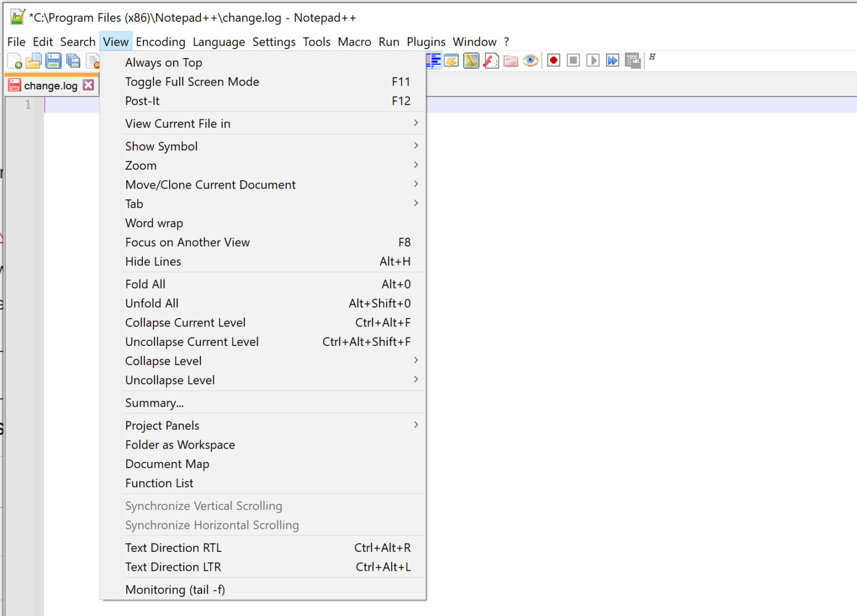This screenshot has width=857, height=616.
Task: Click the Function List toolbar icon
Action: 491,61
